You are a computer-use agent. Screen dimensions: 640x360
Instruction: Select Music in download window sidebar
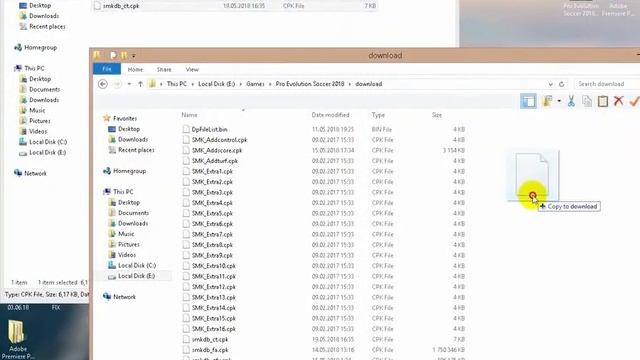click(x=126, y=234)
